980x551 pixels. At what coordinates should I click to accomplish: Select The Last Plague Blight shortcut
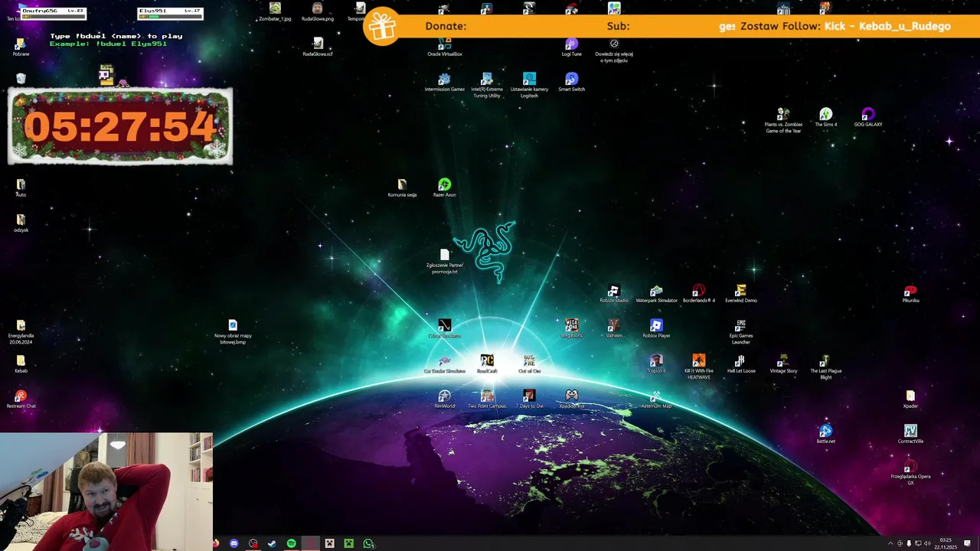825,367
